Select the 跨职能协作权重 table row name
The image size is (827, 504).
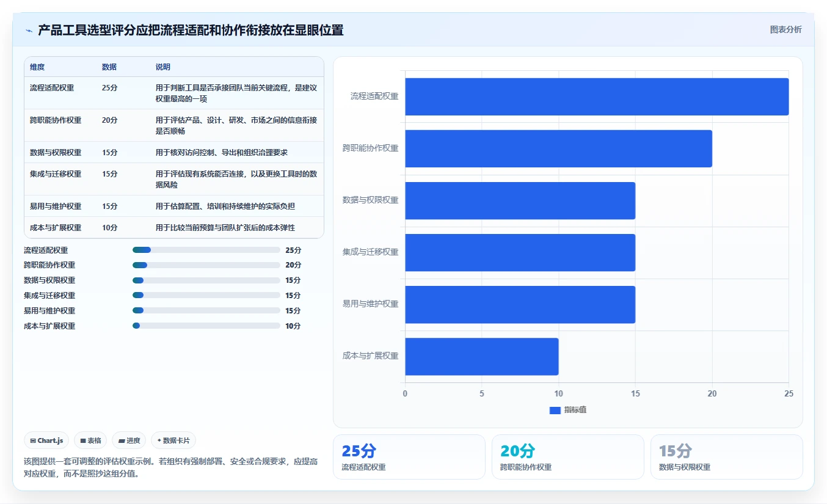56,120
